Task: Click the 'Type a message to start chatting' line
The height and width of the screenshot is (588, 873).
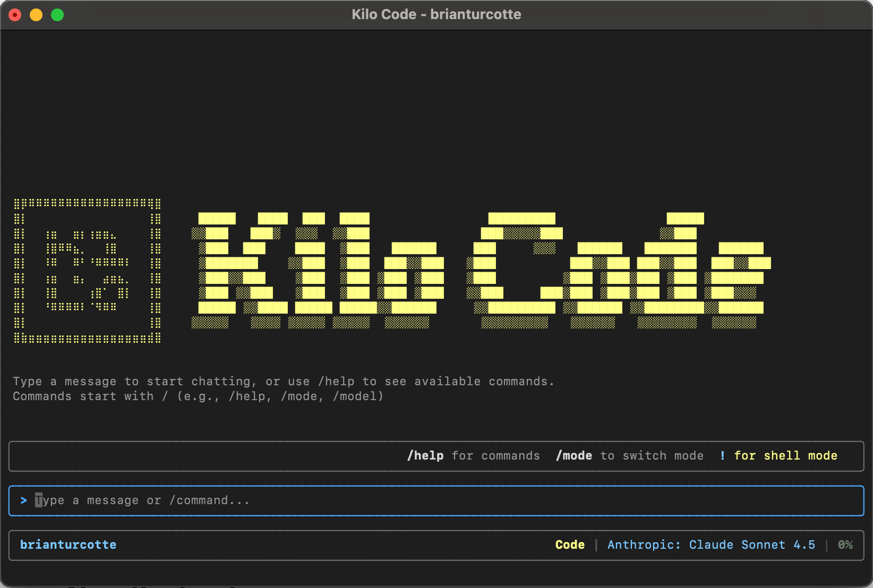Action: coord(284,382)
